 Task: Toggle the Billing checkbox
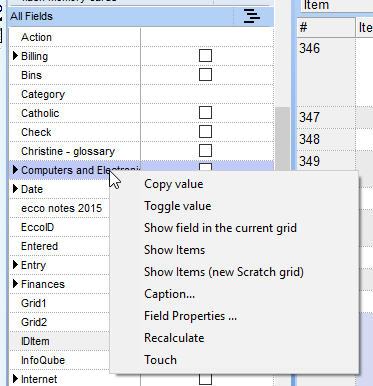pyautogui.click(x=205, y=56)
